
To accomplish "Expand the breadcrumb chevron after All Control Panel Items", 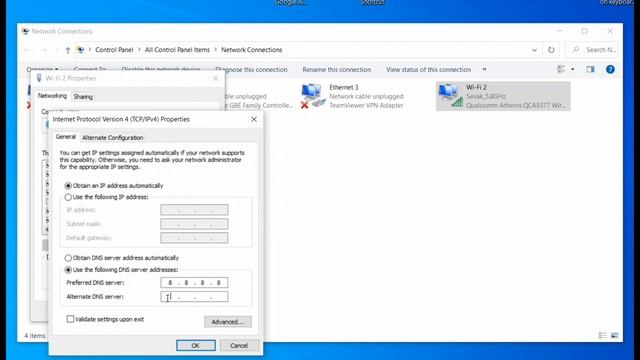I will (215, 50).
